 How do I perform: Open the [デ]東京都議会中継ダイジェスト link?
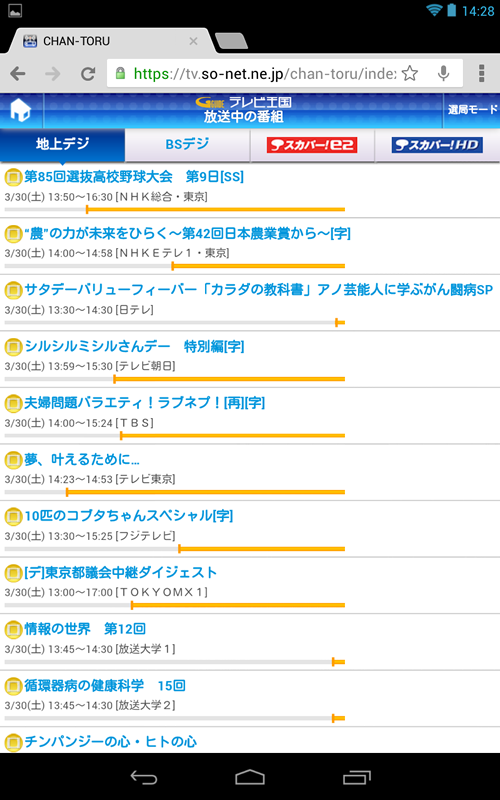pyautogui.click(x=121, y=572)
